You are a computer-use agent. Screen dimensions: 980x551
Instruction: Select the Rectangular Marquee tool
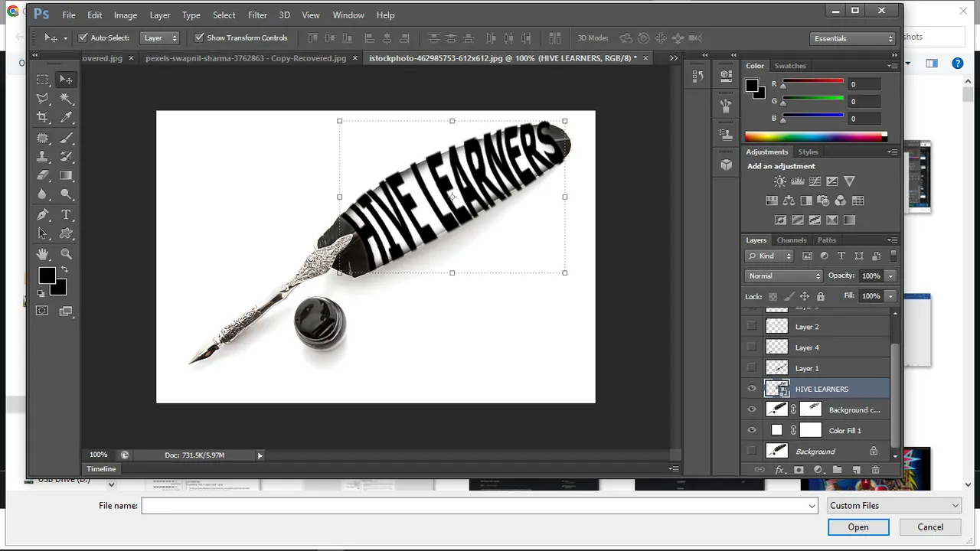coord(43,79)
